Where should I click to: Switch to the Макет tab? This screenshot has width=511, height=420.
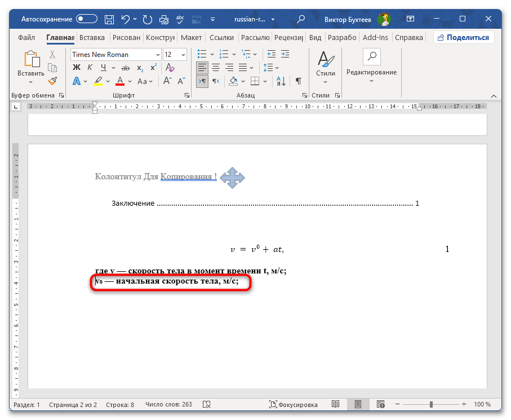(192, 38)
